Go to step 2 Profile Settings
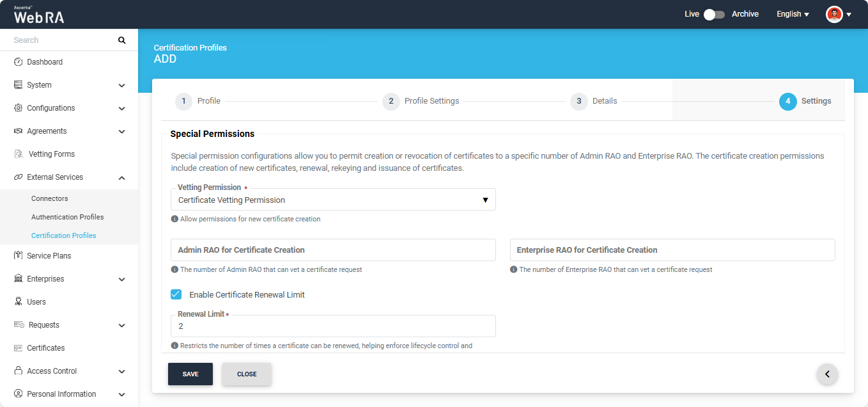 pyautogui.click(x=421, y=101)
